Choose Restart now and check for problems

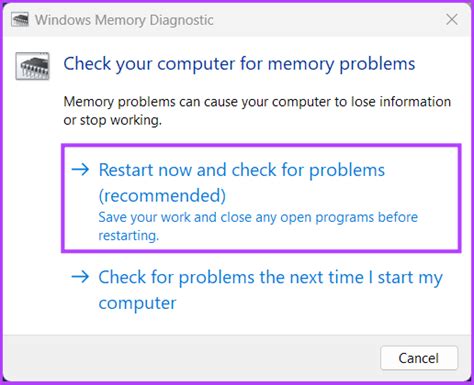click(242, 170)
